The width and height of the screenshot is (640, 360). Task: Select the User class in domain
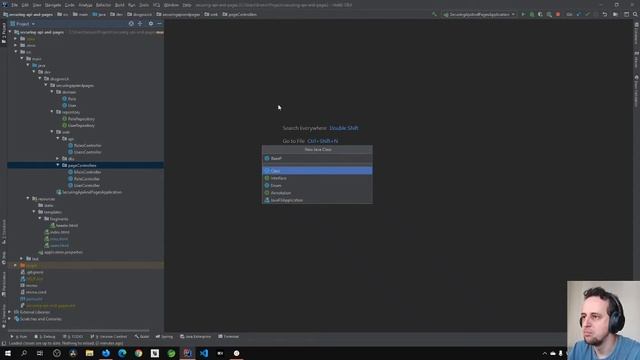pos(72,105)
